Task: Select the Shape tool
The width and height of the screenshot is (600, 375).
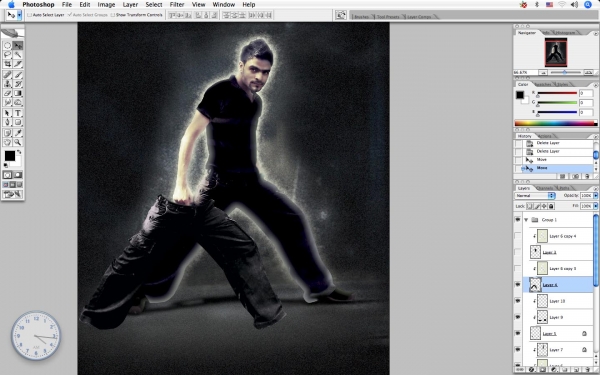Action: point(18,122)
